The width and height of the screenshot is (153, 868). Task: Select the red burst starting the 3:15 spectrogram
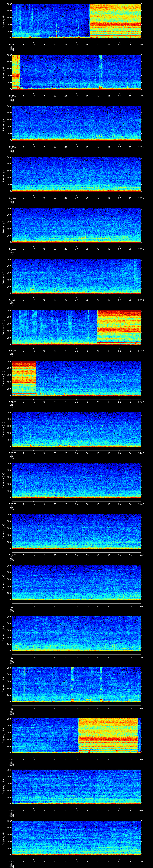(x=16, y=72)
